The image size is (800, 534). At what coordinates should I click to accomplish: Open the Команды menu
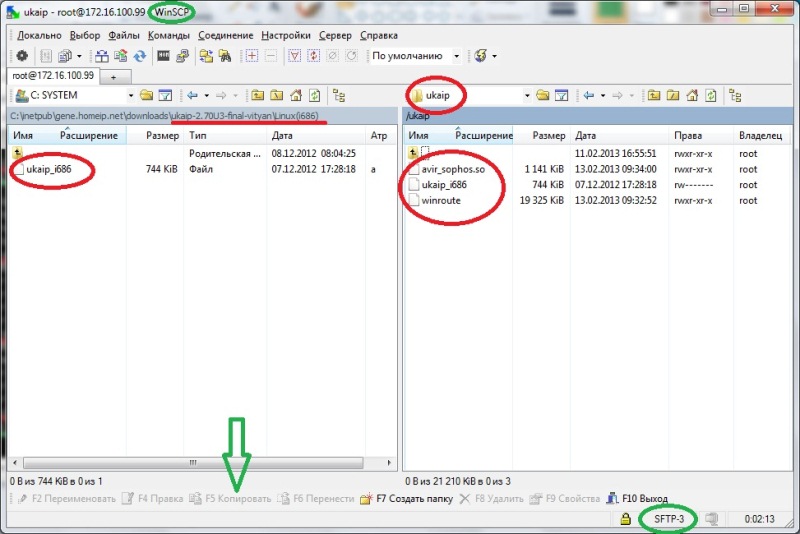click(168, 35)
